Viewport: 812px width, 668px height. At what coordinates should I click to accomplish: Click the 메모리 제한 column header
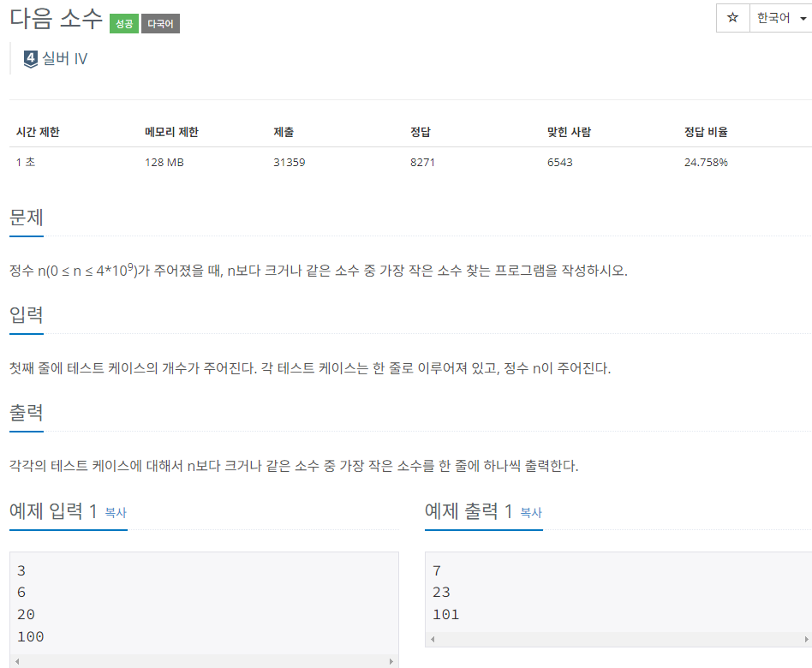[171, 132]
